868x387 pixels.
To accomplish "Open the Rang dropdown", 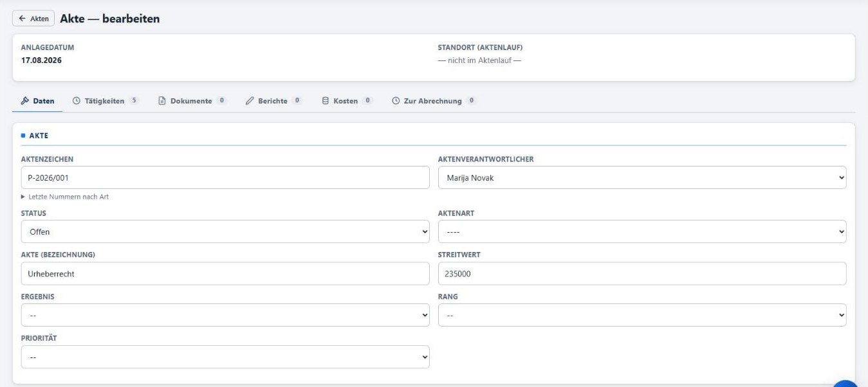I will click(642, 315).
